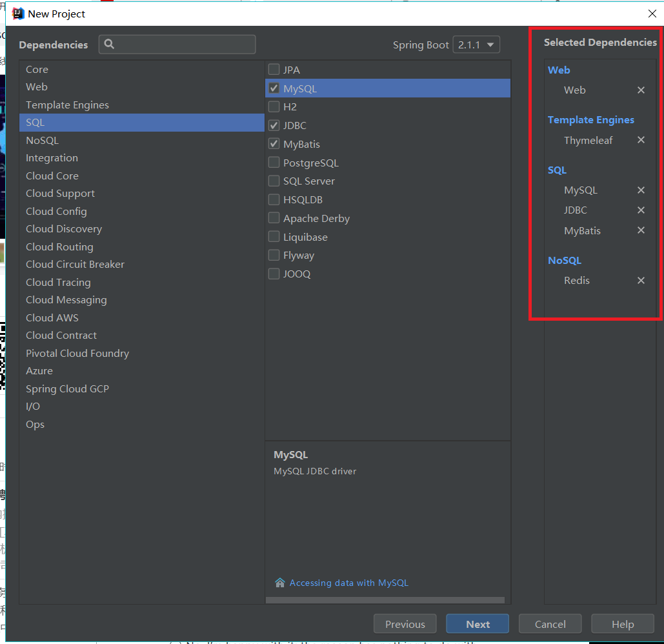This screenshot has height=644, width=664.
Task: Click the Template Engines heading in selected list
Action: tap(590, 120)
